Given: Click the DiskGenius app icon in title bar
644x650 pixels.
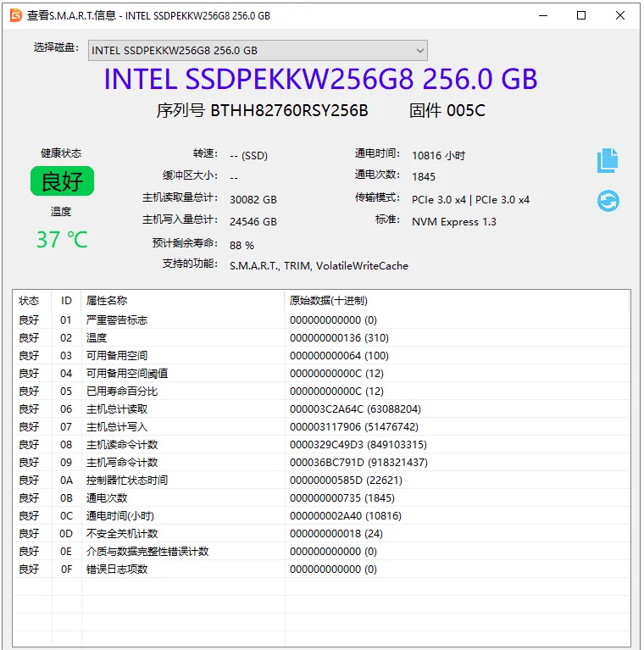Looking at the screenshot, I should 16,15.
